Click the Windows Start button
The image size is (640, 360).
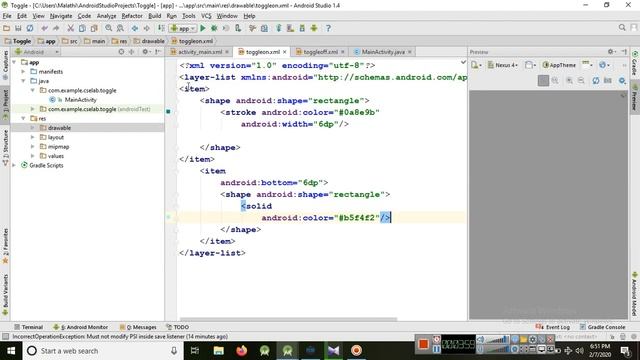click(x=11, y=351)
